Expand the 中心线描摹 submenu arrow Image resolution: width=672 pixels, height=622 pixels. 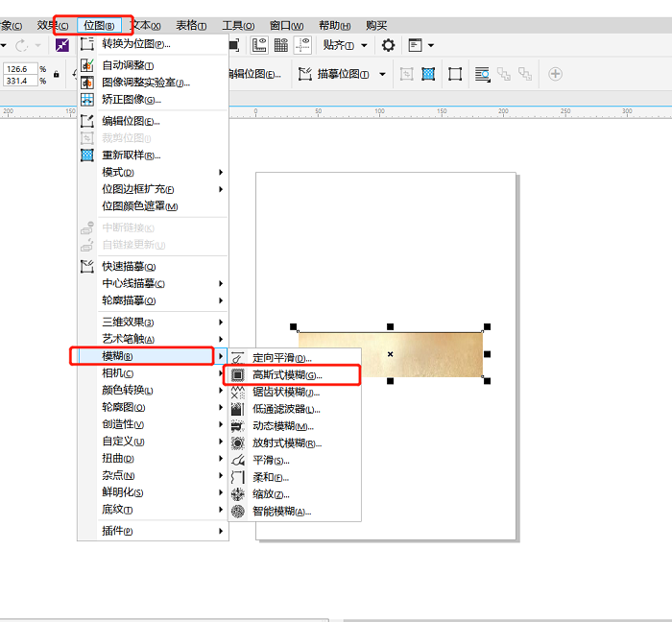pos(221,283)
